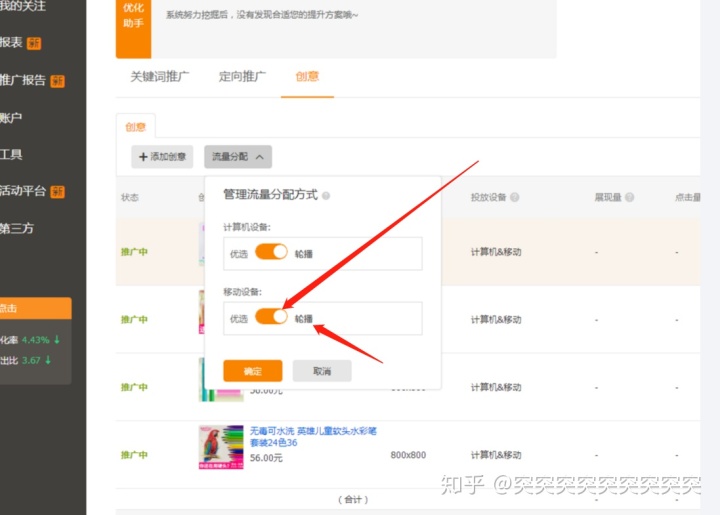Select the top 创意 tab with orange underline
Screen dimensions: 720x515
(307, 77)
